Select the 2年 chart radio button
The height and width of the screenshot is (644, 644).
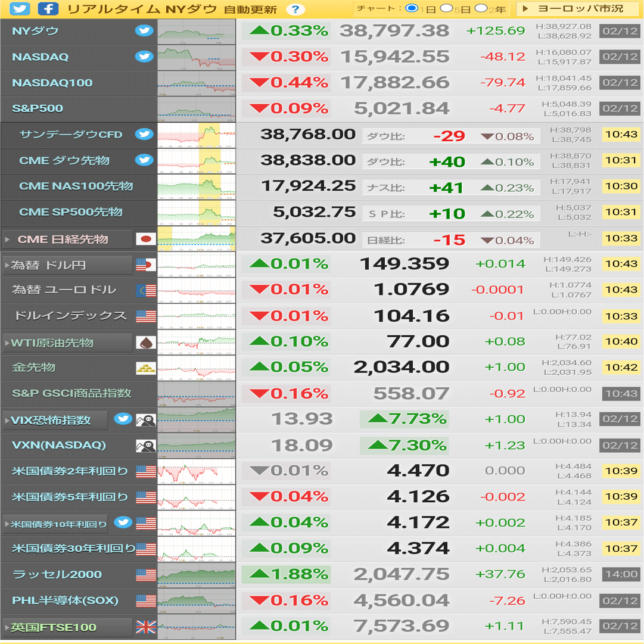(481, 8)
